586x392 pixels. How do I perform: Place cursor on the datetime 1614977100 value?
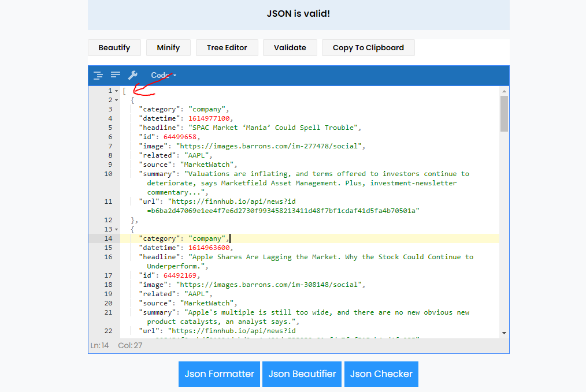(x=209, y=118)
